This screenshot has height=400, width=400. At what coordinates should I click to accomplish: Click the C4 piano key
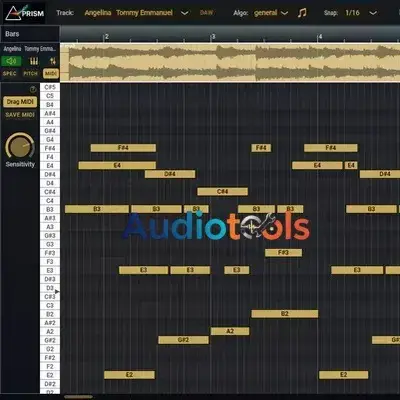(x=50, y=200)
